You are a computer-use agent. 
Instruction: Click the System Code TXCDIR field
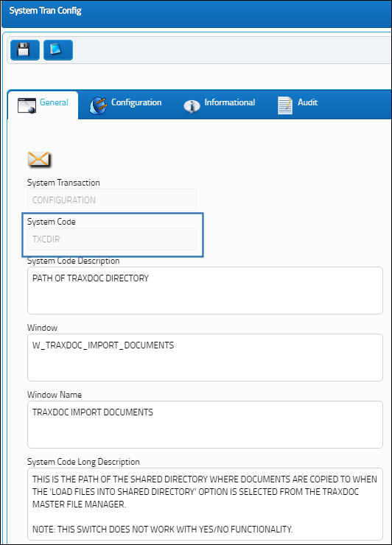112,239
